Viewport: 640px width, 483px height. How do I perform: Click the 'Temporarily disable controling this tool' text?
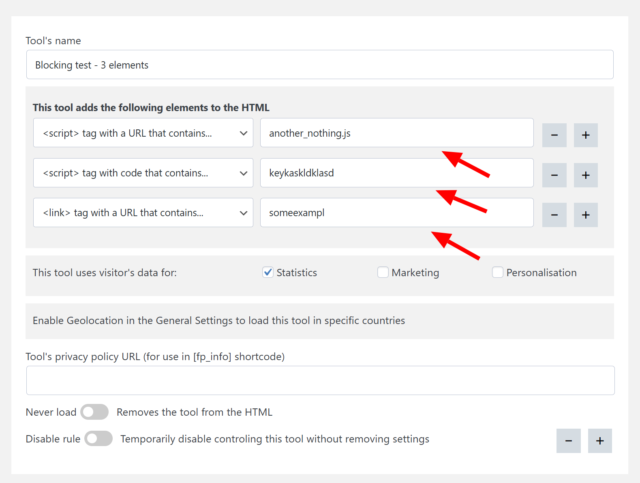pyautogui.click(x=275, y=439)
